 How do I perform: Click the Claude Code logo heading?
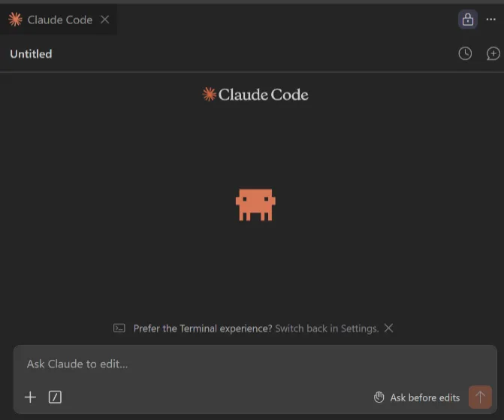255,95
